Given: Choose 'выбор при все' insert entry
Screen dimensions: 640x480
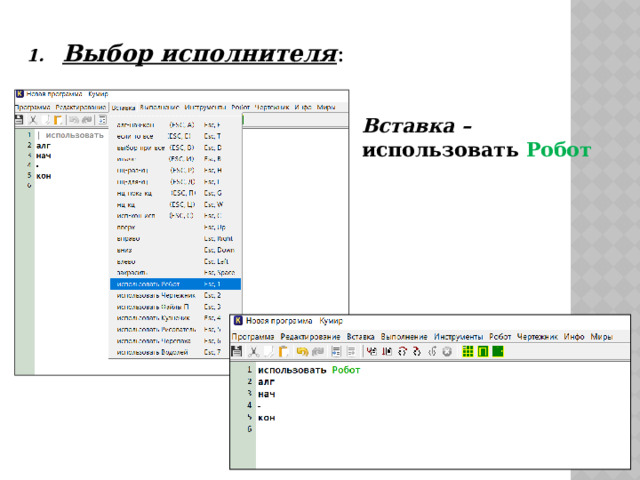Looking at the screenshot, I should 176,147.
